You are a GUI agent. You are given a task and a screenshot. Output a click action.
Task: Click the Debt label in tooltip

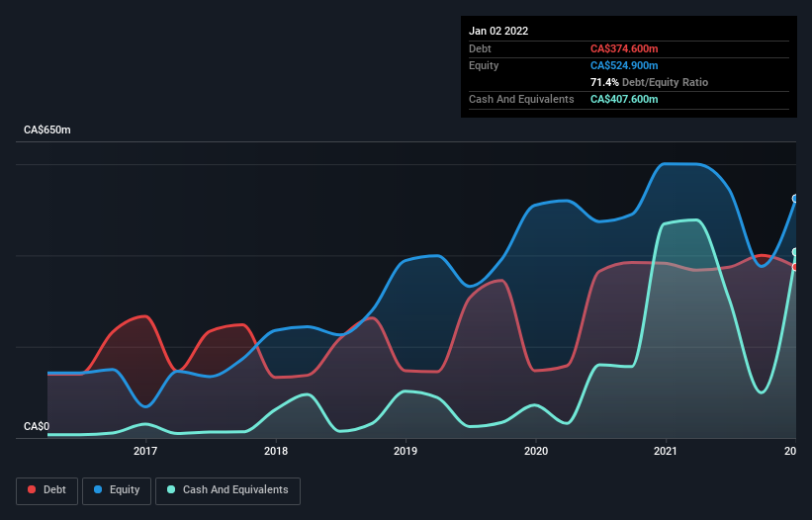[480, 48]
